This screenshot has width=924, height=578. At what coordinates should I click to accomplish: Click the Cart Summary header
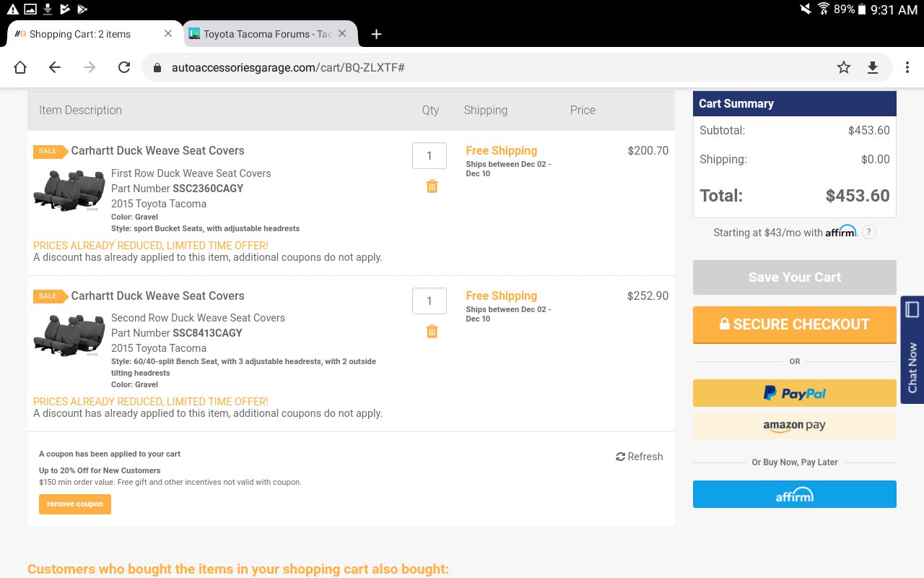[795, 103]
